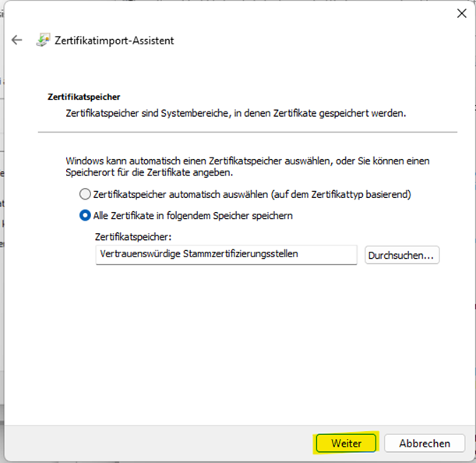Click the Zertifikatimport-Assistent title text
Screen dimensions: 476x463
(115, 41)
